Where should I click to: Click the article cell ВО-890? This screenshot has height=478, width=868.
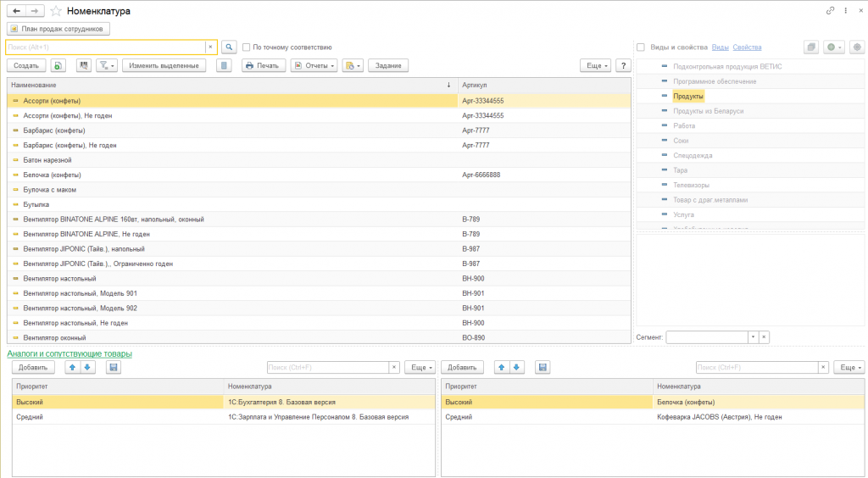click(544, 337)
